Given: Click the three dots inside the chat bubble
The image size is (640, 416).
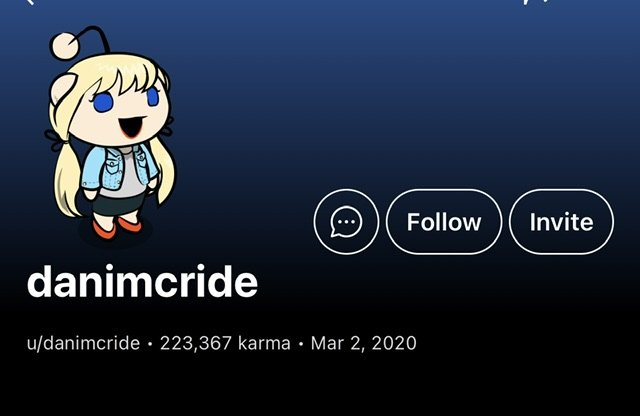Looking at the screenshot, I should 347,222.
